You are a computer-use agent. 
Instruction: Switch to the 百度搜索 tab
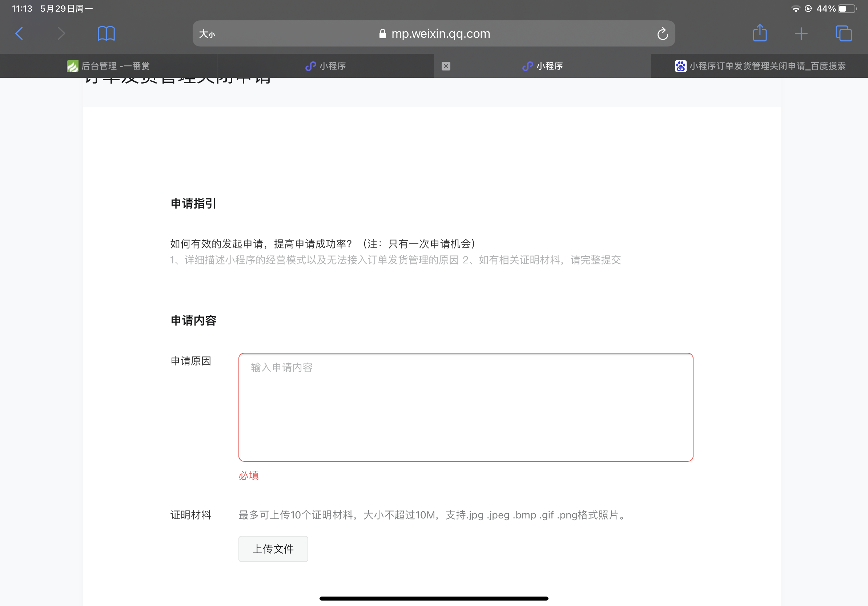(760, 66)
